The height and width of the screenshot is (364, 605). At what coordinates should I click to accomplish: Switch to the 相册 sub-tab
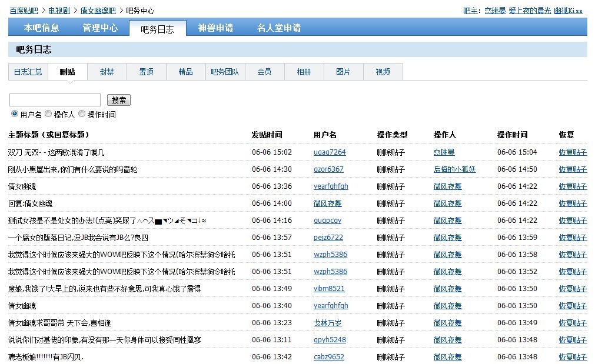[304, 72]
